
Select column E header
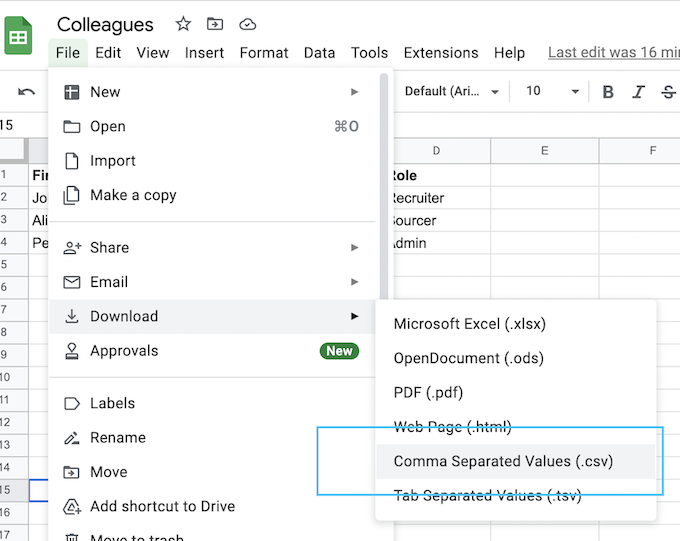[545, 151]
